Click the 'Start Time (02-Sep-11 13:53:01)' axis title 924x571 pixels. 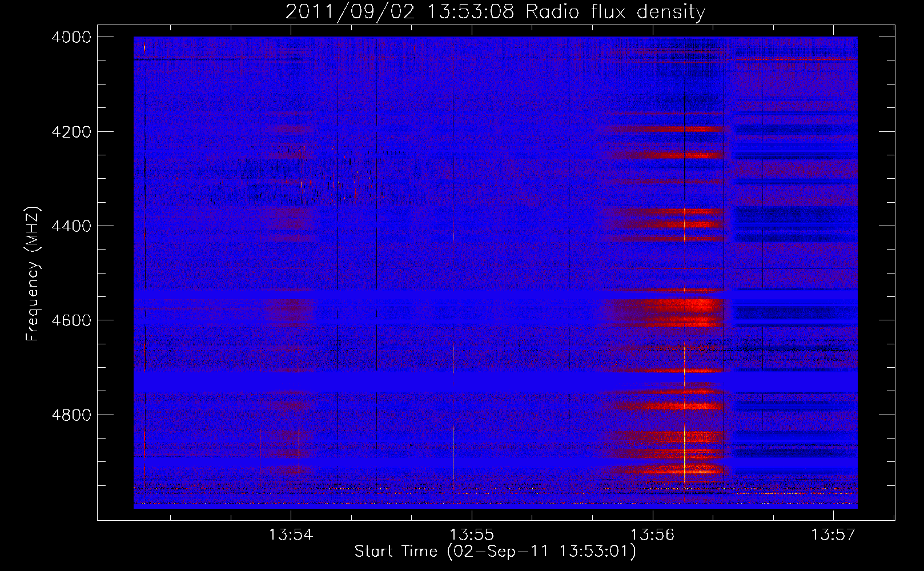(495, 552)
